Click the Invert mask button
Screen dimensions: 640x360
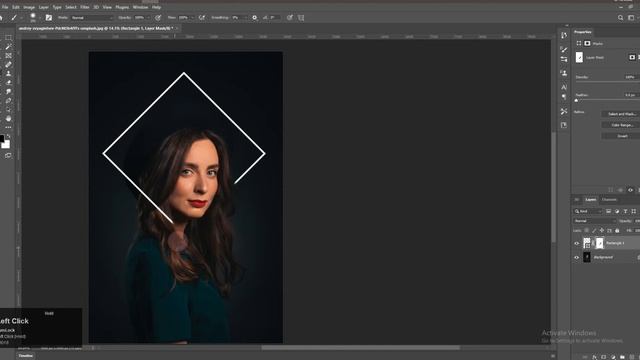621,136
